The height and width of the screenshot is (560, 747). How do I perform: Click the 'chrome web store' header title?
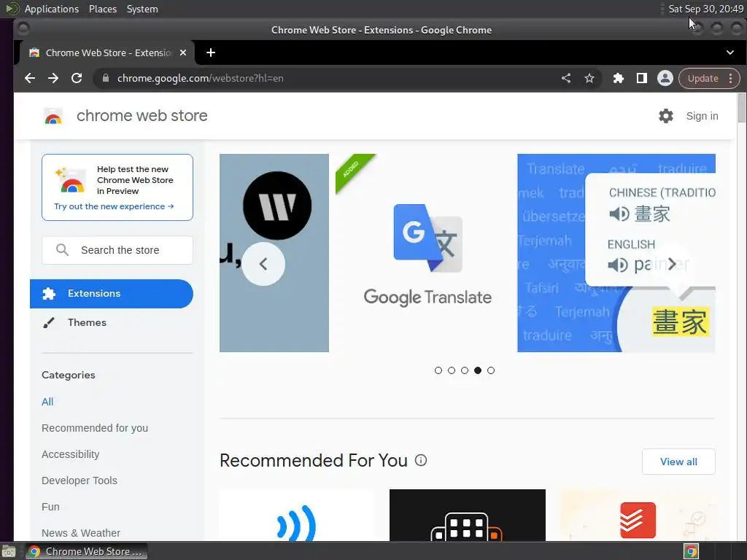coord(142,116)
